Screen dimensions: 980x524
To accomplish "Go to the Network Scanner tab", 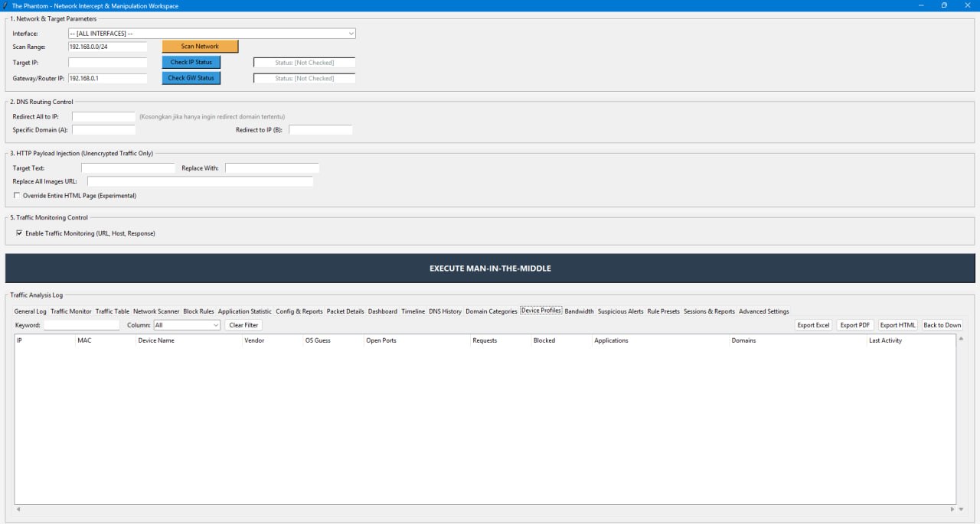I will [156, 311].
